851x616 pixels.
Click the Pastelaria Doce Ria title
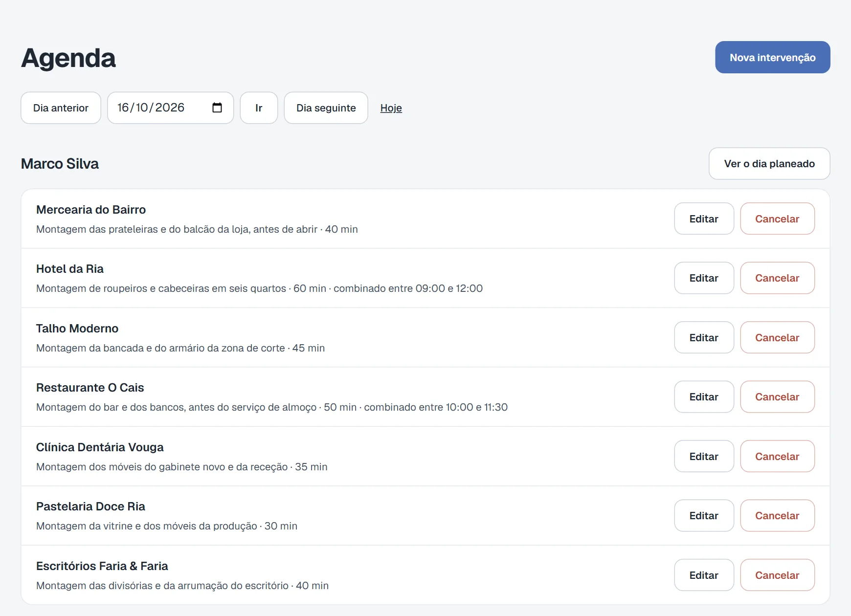[x=90, y=506]
